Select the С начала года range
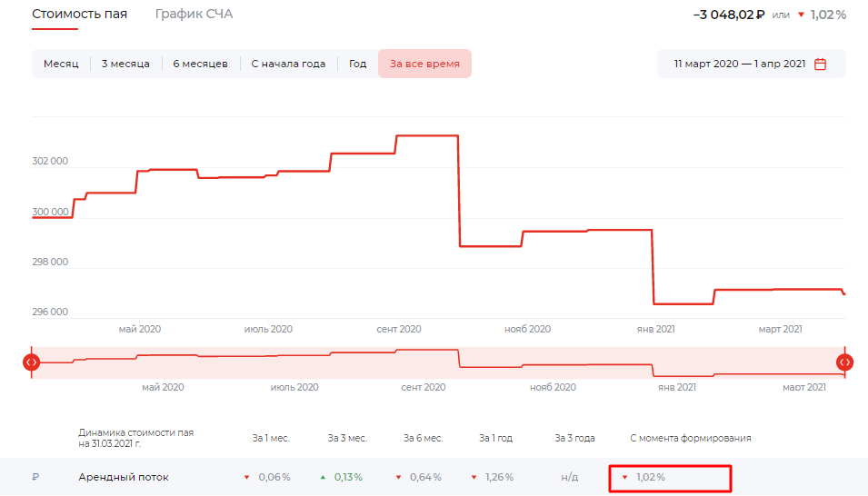This screenshot has width=868, height=496. pos(288,64)
